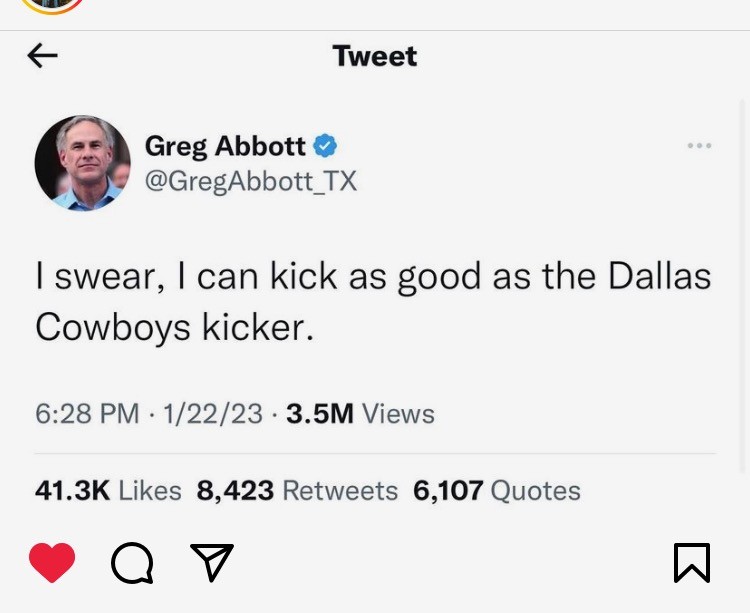
Task: Click Greg Abbott's profile picture
Action: point(83,163)
